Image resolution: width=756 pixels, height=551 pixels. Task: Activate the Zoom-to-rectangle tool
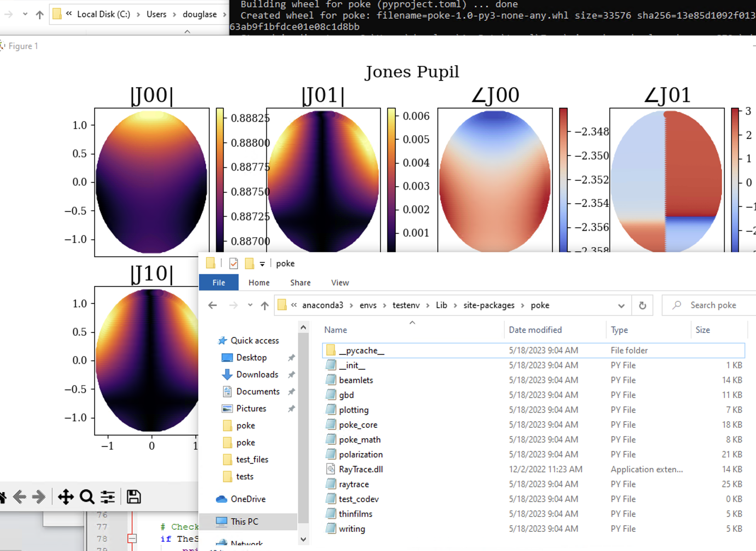pos(86,496)
